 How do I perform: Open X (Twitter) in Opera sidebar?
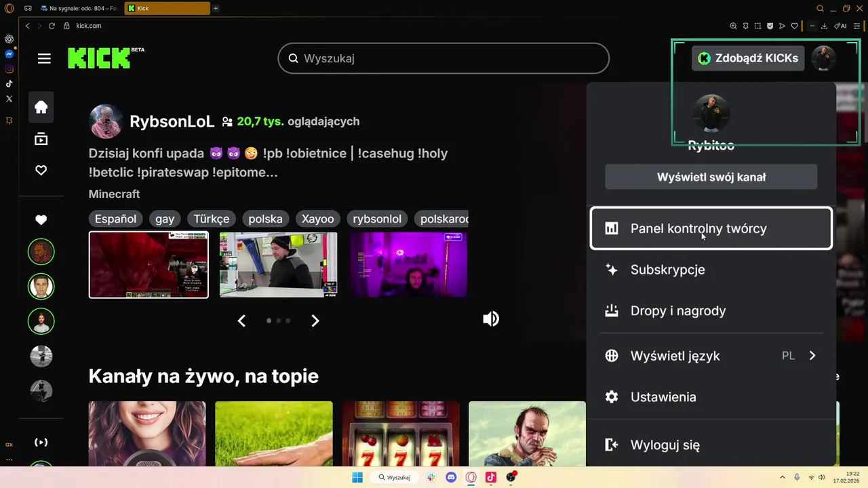pyautogui.click(x=9, y=99)
